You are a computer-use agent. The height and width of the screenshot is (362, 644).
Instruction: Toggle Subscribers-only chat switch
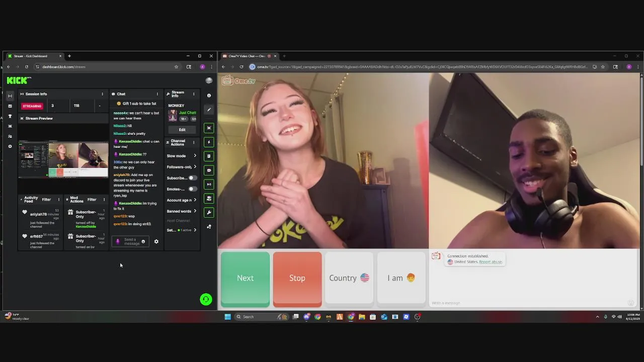tap(192, 178)
